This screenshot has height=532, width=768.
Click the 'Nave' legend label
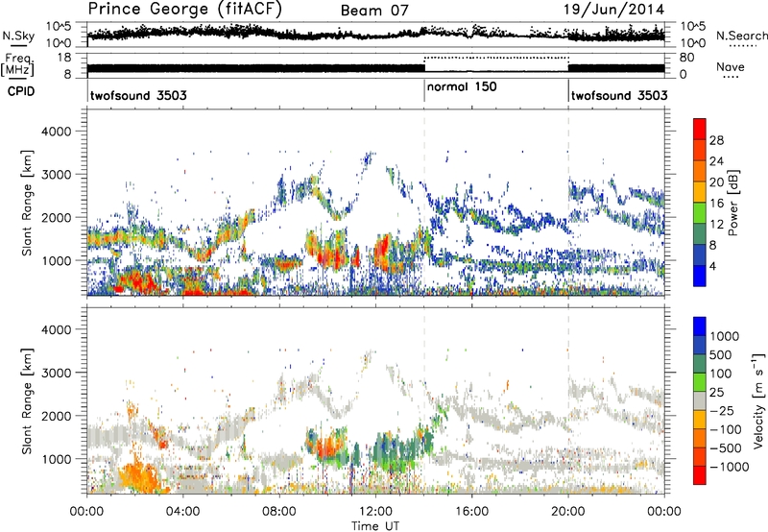click(x=731, y=66)
